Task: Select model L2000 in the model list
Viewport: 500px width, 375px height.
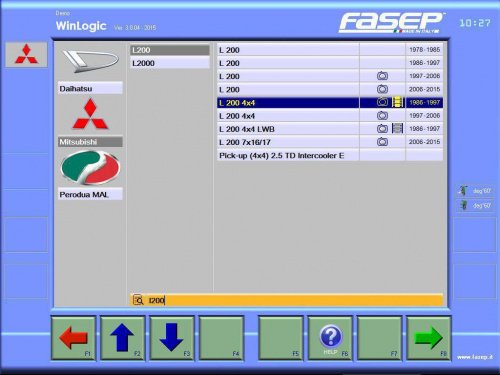Action: [x=170, y=63]
